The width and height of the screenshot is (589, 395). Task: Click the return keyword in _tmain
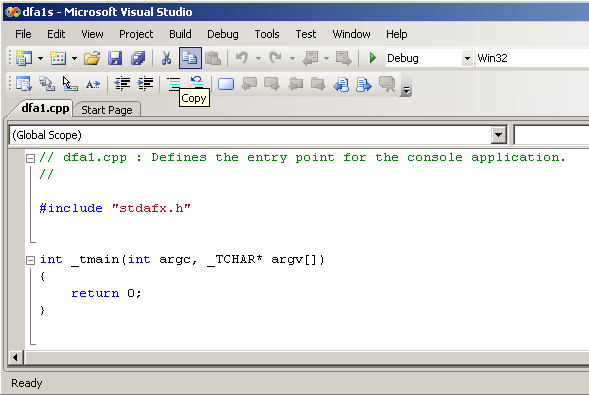(x=95, y=293)
